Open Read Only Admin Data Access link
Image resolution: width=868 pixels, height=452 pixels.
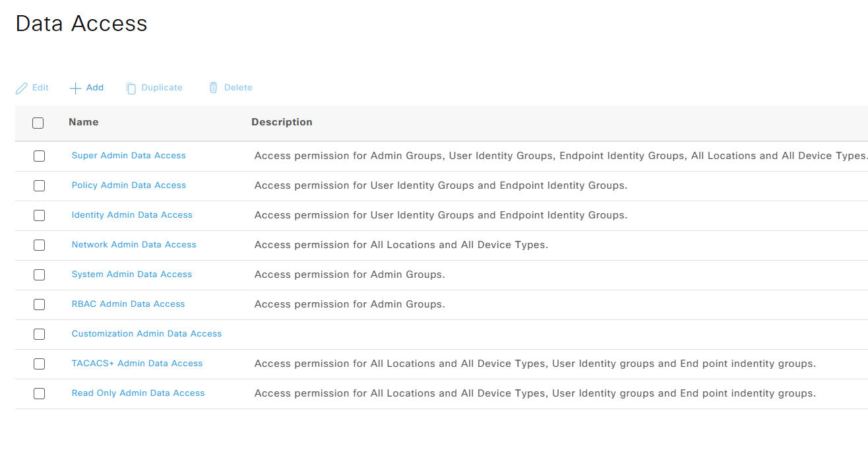tap(138, 393)
